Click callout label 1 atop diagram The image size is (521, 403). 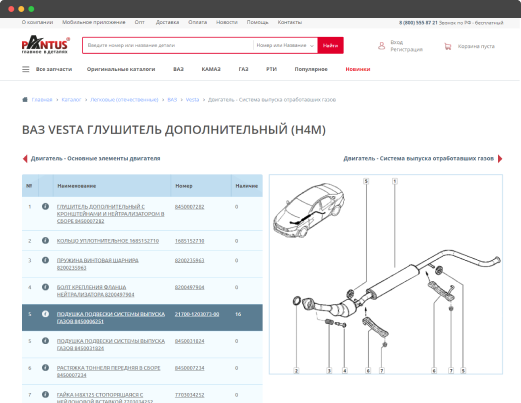[395, 181]
